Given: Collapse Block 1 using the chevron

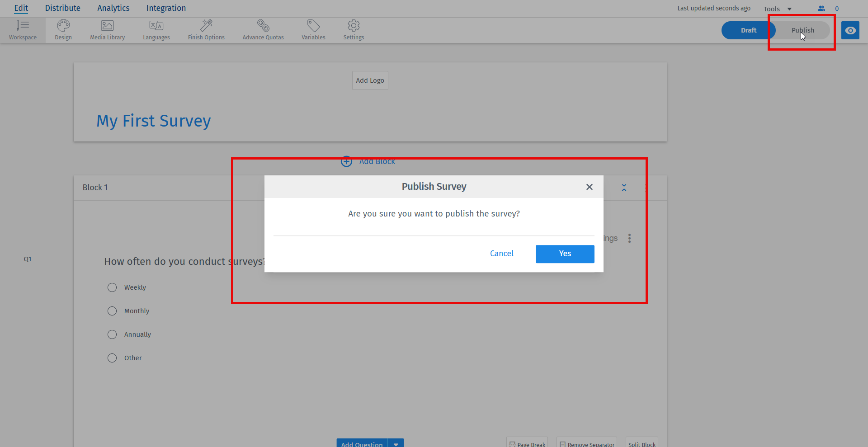Looking at the screenshot, I should [624, 187].
